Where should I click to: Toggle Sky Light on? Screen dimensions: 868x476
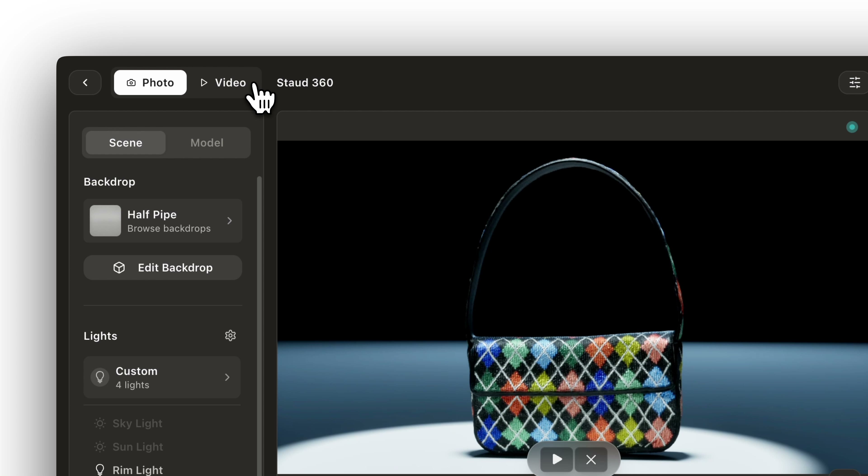click(x=137, y=423)
